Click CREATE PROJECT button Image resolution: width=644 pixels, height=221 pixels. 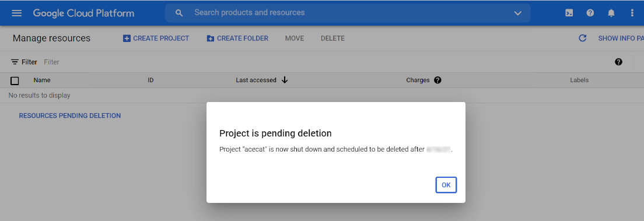(x=156, y=38)
